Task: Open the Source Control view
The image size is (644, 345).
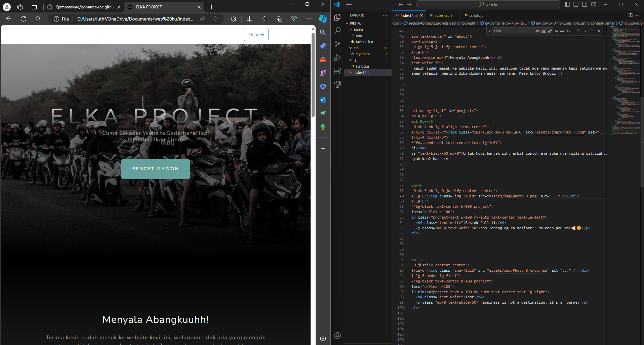Action: tap(337, 44)
